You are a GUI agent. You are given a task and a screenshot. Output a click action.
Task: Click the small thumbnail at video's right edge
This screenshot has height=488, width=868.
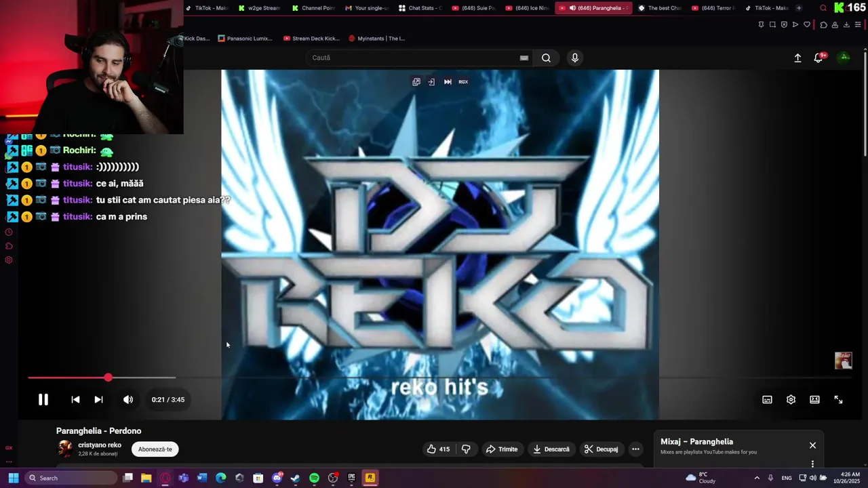pyautogui.click(x=843, y=361)
